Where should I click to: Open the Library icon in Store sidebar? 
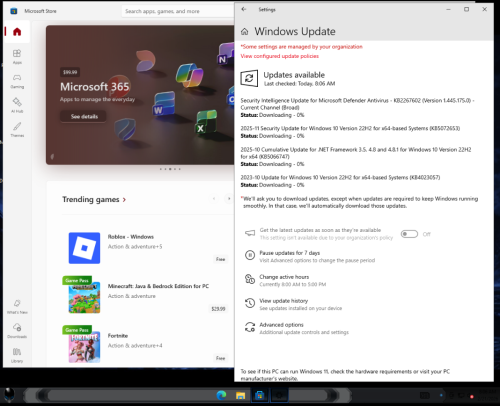point(17,355)
